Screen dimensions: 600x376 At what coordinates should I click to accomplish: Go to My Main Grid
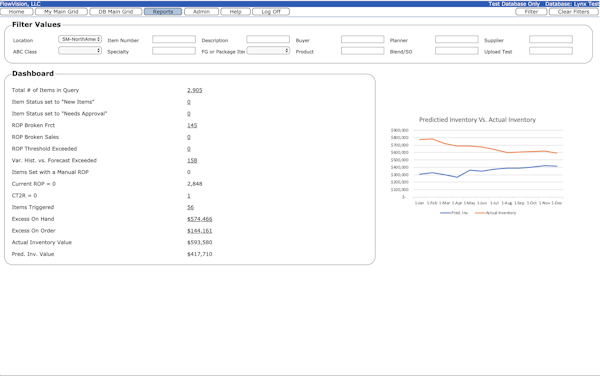(61, 12)
